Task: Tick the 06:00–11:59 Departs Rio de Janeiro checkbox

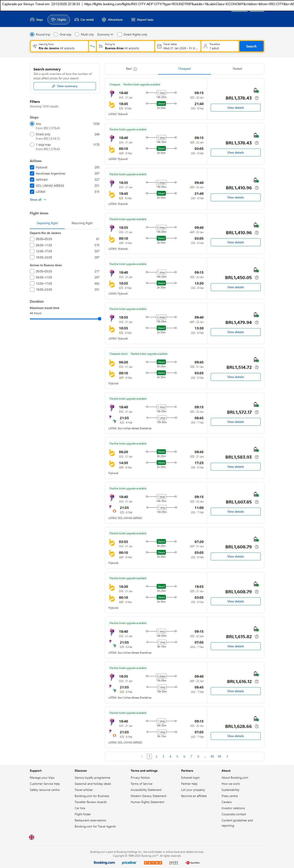Action: [32, 245]
